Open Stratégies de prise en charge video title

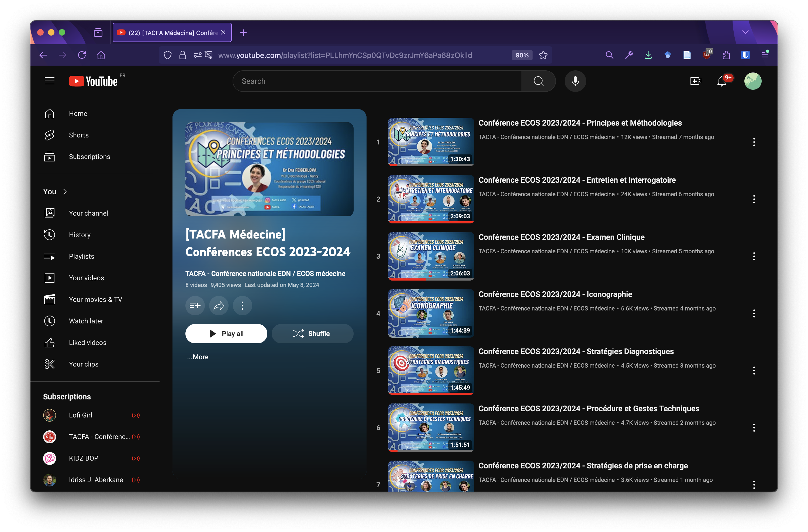click(583, 465)
